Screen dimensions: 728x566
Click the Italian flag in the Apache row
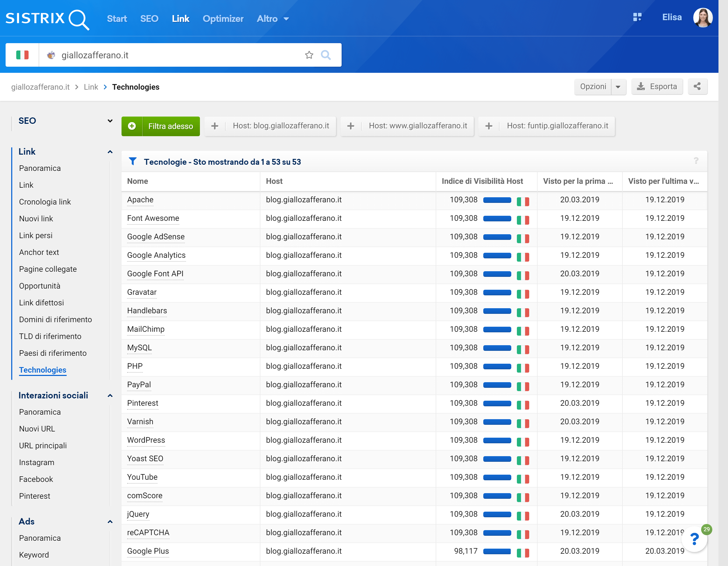tap(523, 201)
